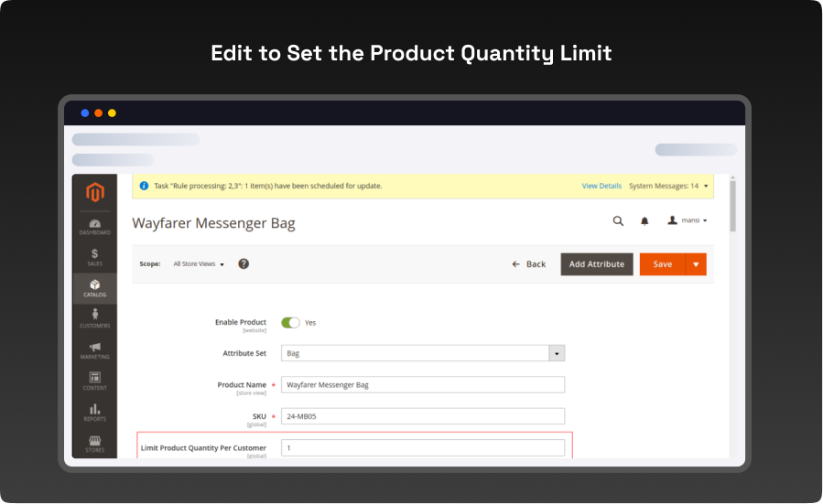Image resolution: width=823 pixels, height=504 pixels.
Task: Open the Marketing megaphone icon
Action: (95, 350)
